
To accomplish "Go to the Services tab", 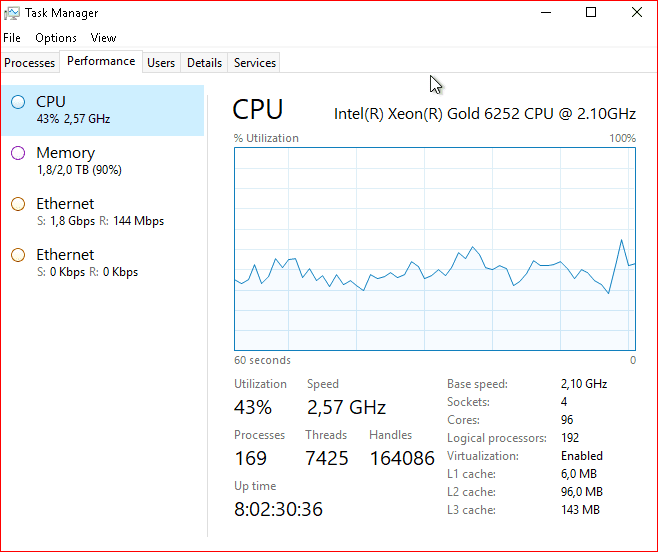I will (255, 63).
